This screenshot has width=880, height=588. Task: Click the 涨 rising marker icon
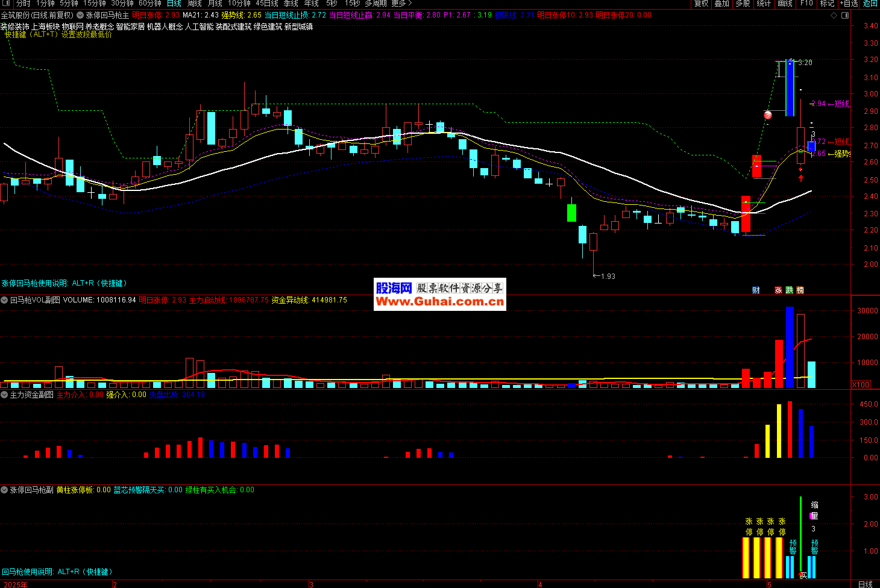(778, 290)
